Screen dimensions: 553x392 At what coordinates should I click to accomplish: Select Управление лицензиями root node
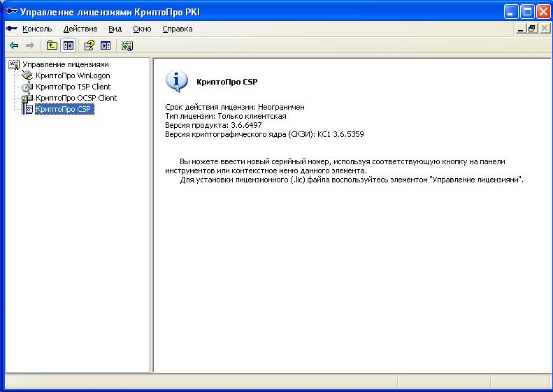click(66, 64)
